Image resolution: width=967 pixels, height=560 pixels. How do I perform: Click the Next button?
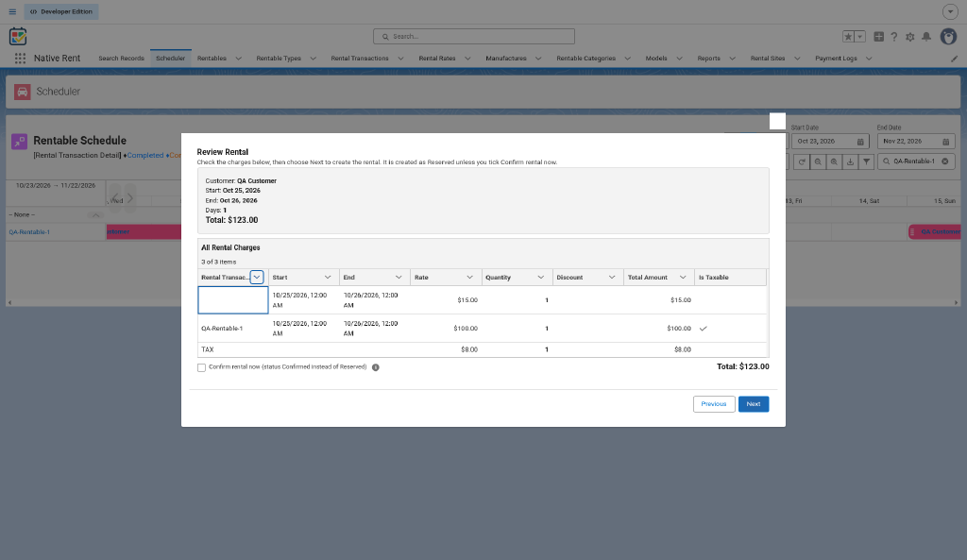point(754,404)
